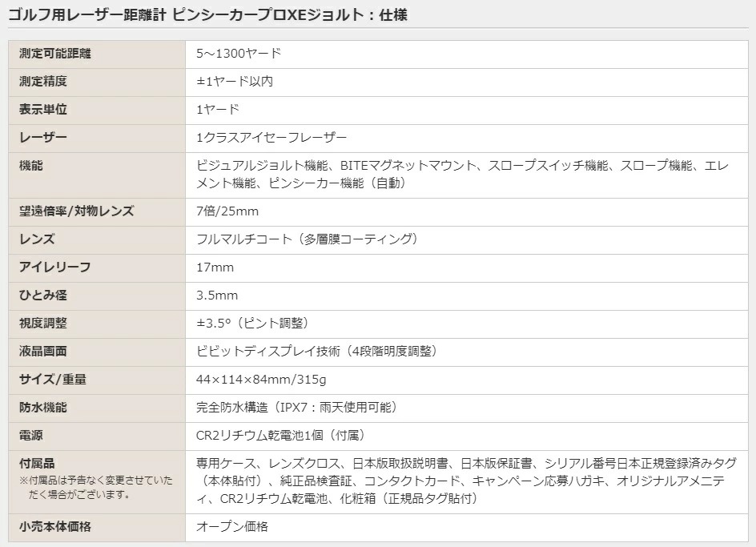Click the ビジュアルジョルト機能 feature description text
The width and height of the screenshot is (756, 547).
pos(462,174)
